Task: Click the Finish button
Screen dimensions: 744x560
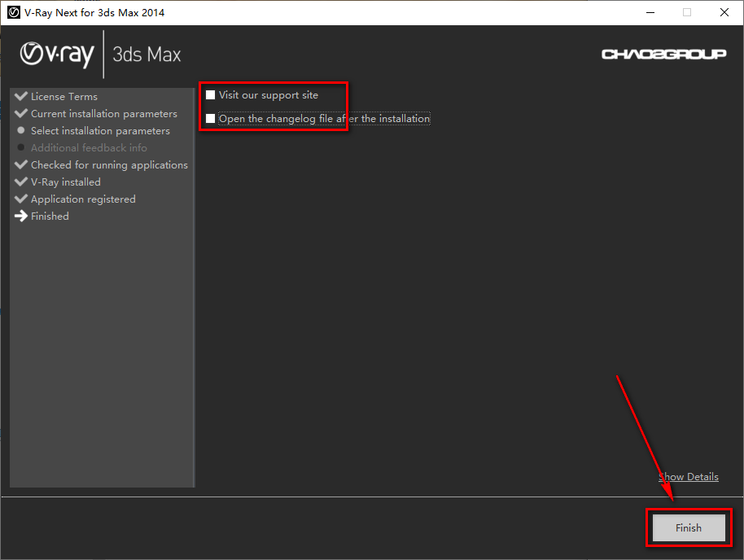Action: click(688, 527)
